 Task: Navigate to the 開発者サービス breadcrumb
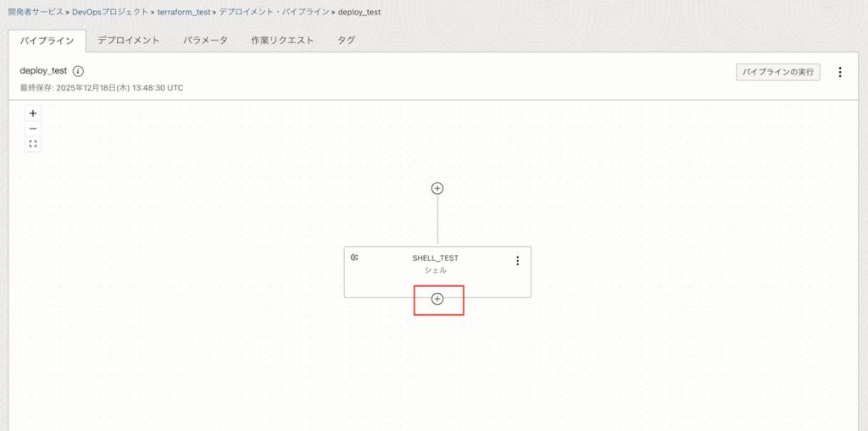[36, 13]
